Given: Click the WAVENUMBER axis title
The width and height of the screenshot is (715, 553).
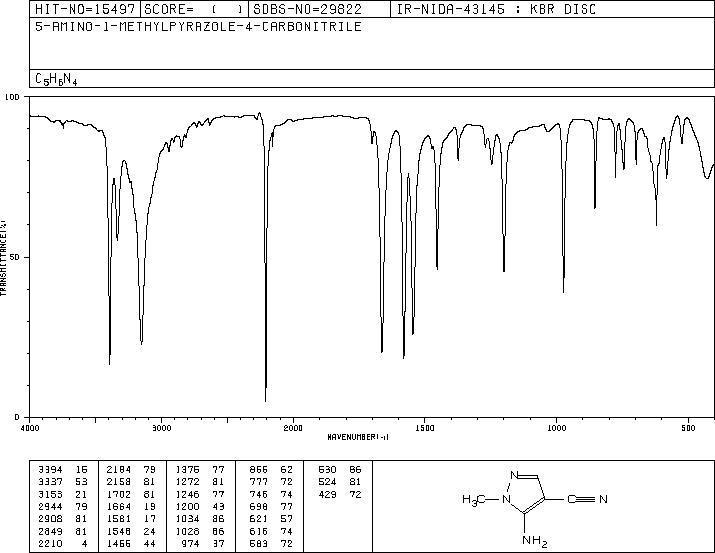Looking at the screenshot, I should [x=358, y=437].
